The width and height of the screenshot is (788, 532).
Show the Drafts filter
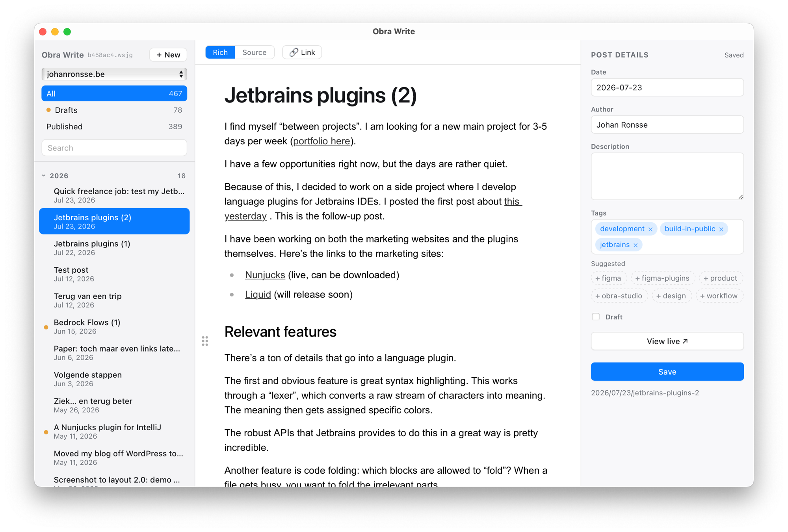tap(114, 110)
